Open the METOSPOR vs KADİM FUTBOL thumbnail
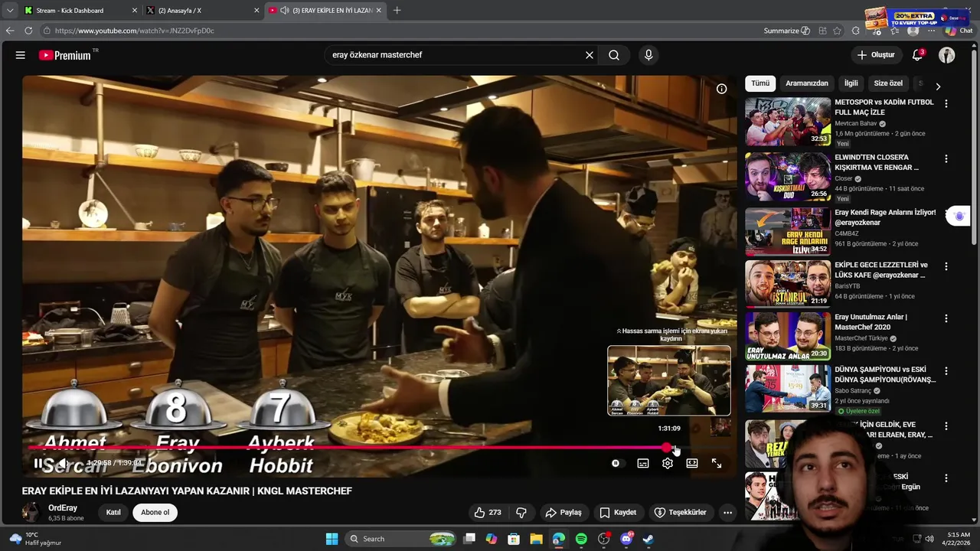 click(788, 121)
